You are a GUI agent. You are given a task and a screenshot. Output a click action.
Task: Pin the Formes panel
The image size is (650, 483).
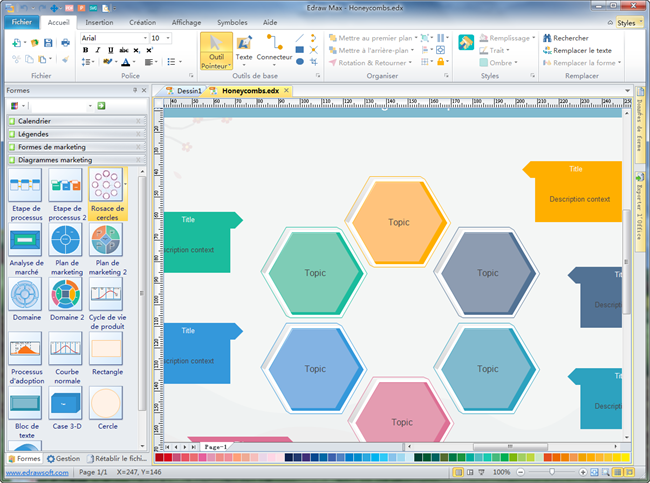[135, 90]
